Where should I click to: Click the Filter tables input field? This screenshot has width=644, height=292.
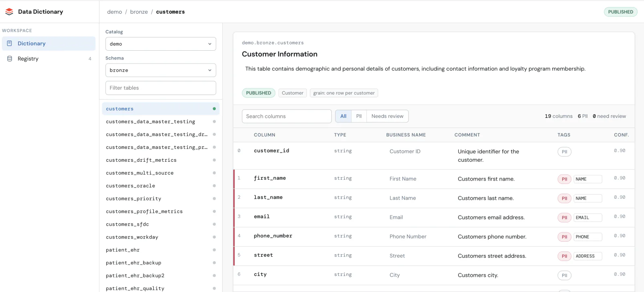click(x=161, y=88)
